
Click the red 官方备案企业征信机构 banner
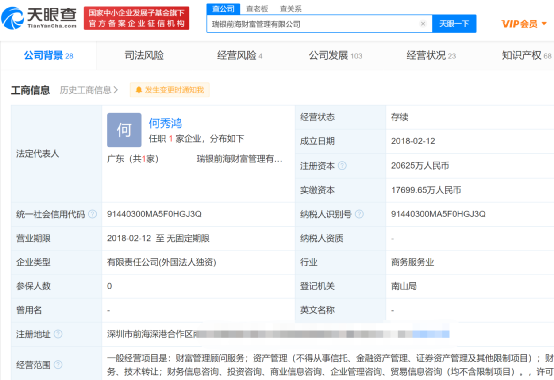pyautogui.click(x=136, y=18)
